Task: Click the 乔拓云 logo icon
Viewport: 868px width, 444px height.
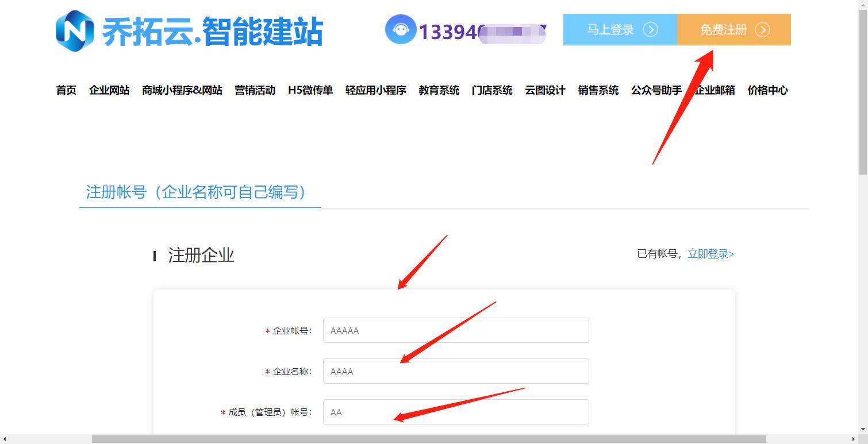Action: [74, 31]
